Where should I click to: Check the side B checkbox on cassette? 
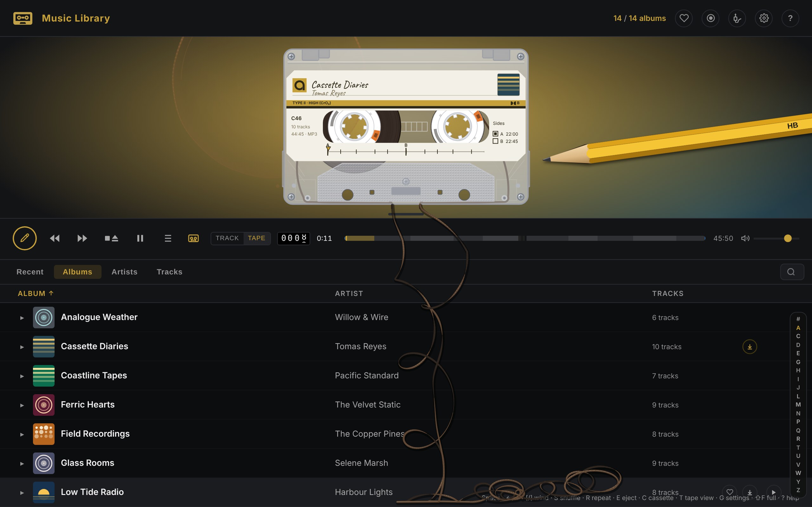point(495,141)
